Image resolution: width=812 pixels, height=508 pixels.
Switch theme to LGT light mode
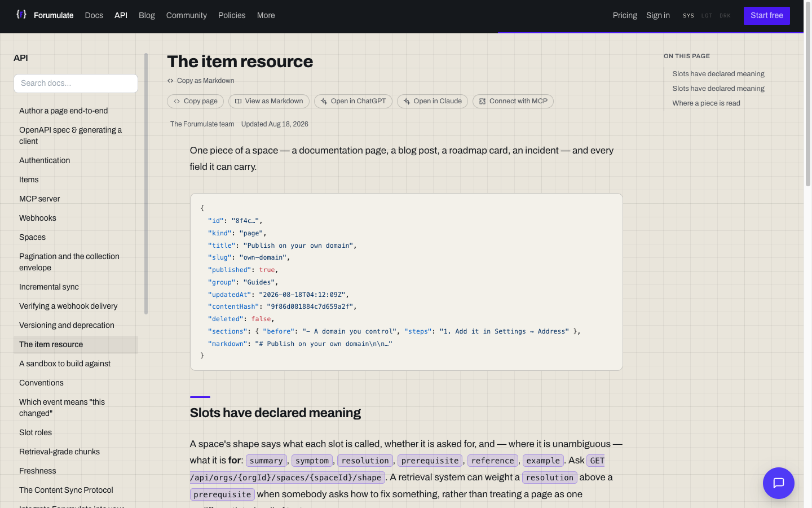click(x=707, y=16)
